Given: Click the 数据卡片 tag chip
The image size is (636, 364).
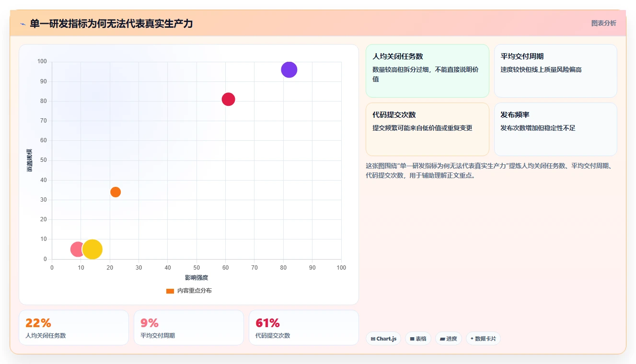Looking at the screenshot, I should (x=483, y=339).
